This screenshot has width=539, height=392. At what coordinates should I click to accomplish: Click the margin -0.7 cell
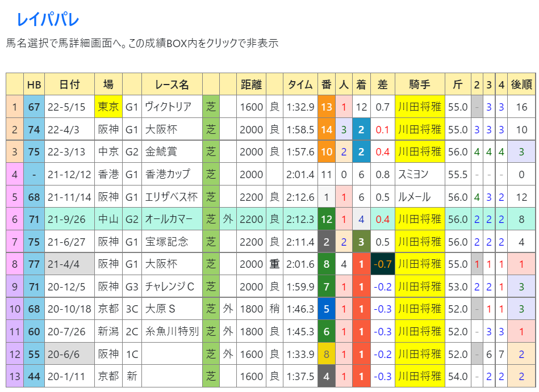tap(383, 264)
